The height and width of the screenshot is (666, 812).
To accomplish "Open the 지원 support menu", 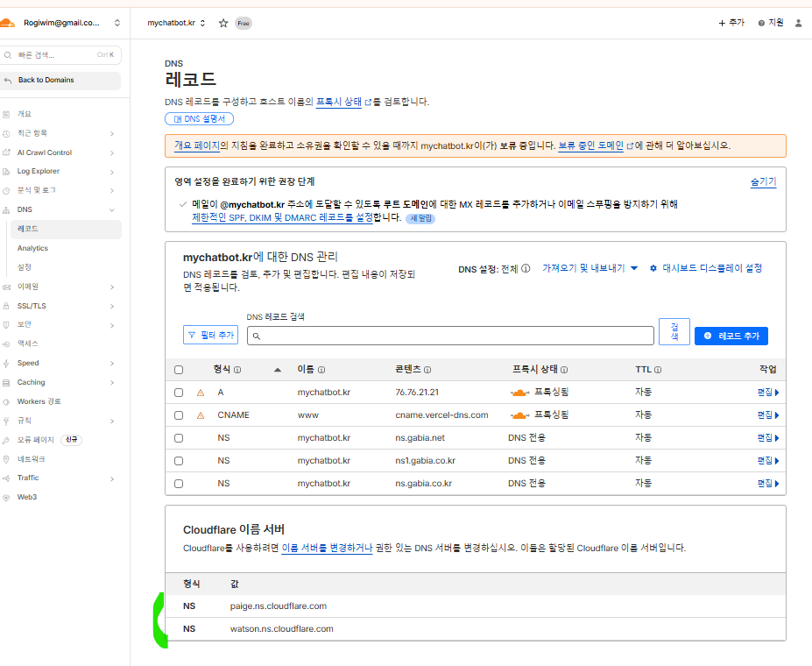I will tap(771, 23).
